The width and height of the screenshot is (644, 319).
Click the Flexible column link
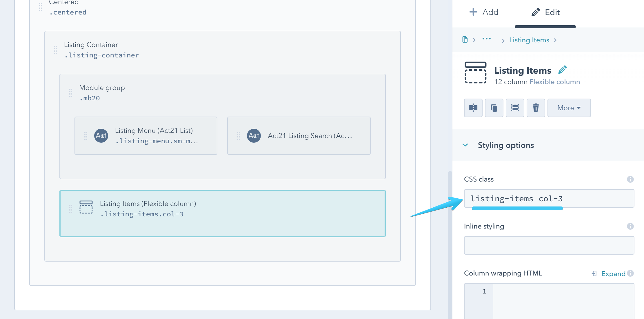[554, 82]
